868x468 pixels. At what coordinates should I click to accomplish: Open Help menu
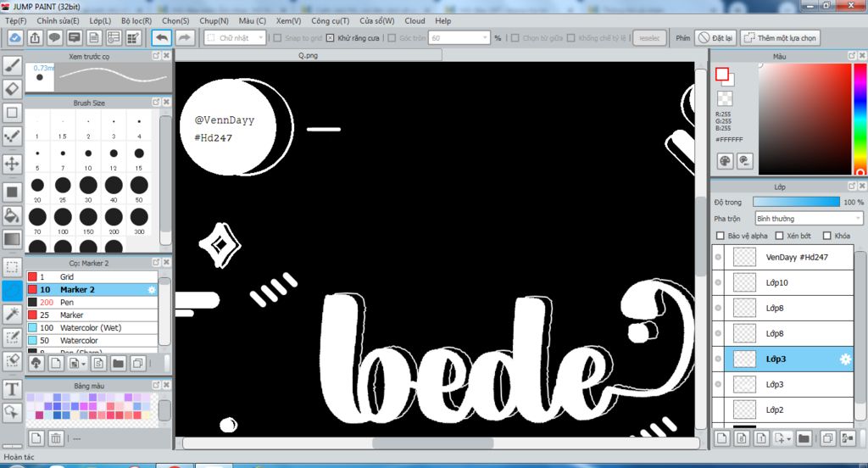[x=442, y=20]
